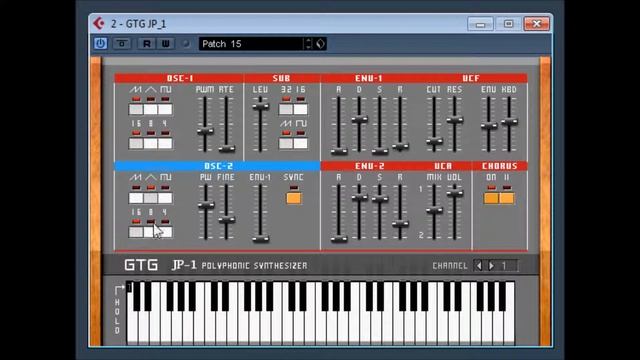Screen dimensions: 640x360
Task: Click the VCF RES slider handle
Action: pos(455,120)
